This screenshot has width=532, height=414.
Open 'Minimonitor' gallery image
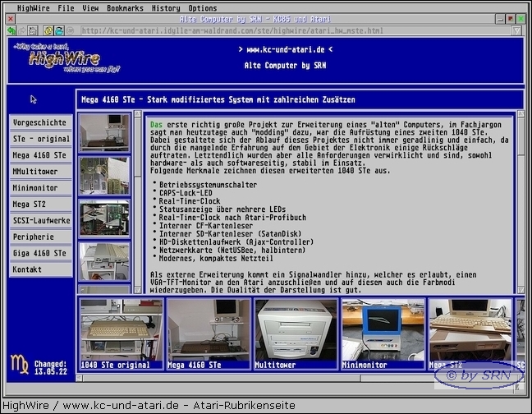point(383,334)
